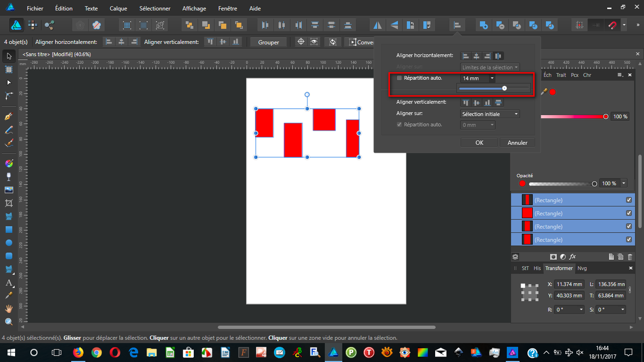Open the Calque menu
The width and height of the screenshot is (644, 362).
[x=118, y=9]
